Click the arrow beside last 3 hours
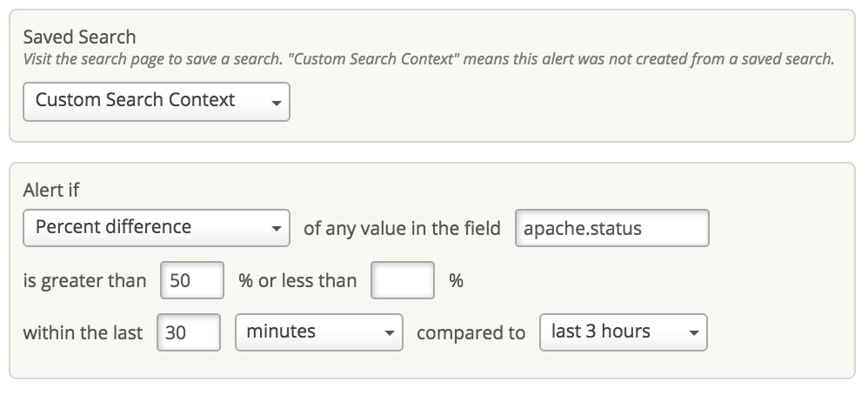The height and width of the screenshot is (395, 868). (693, 334)
